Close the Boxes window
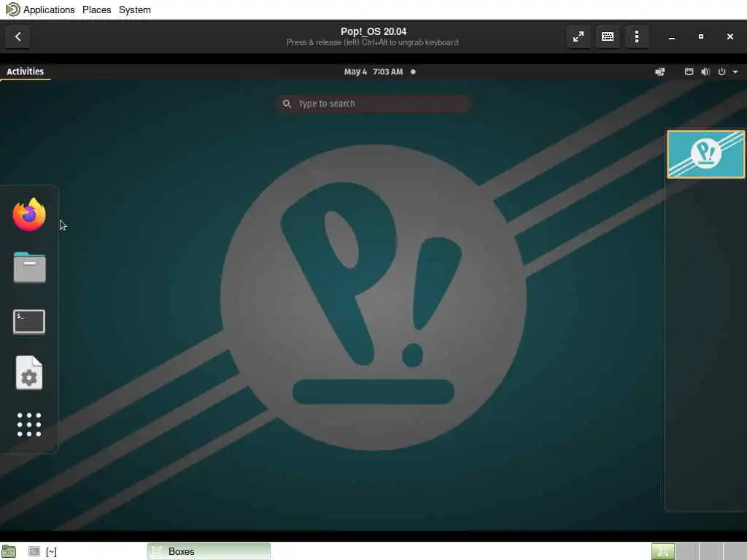747x560 pixels. coord(729,36)
